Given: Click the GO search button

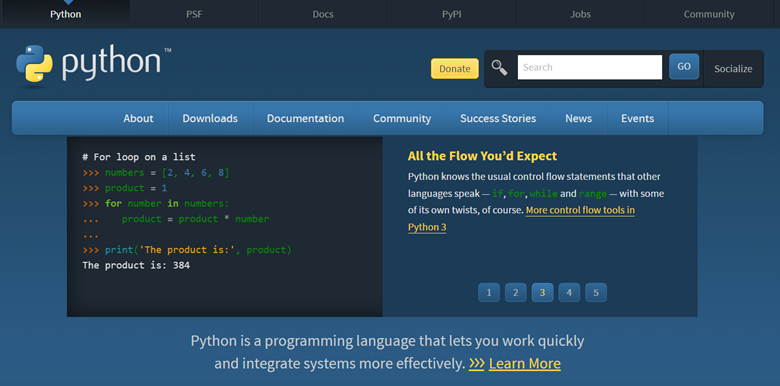Looking at the screenshot, I should [684, 67].
